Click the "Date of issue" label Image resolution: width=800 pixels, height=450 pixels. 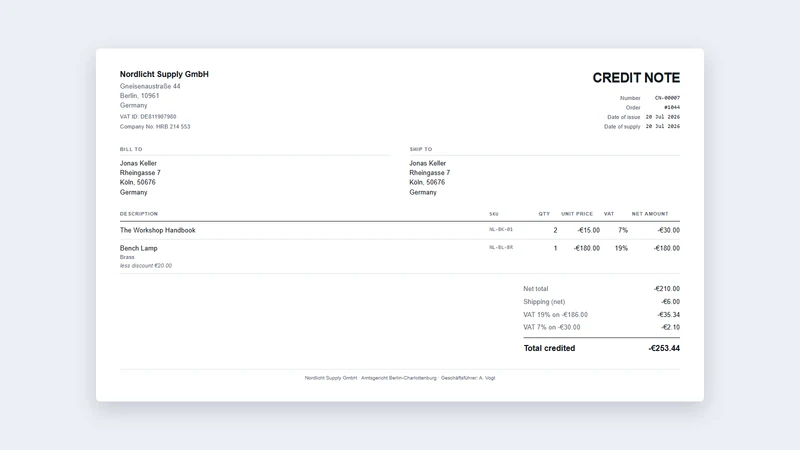[623, 117]
